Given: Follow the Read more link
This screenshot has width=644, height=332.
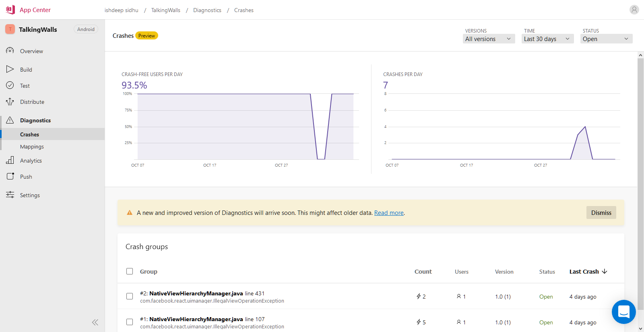Looking at the screenshot, I should point(389,213).
